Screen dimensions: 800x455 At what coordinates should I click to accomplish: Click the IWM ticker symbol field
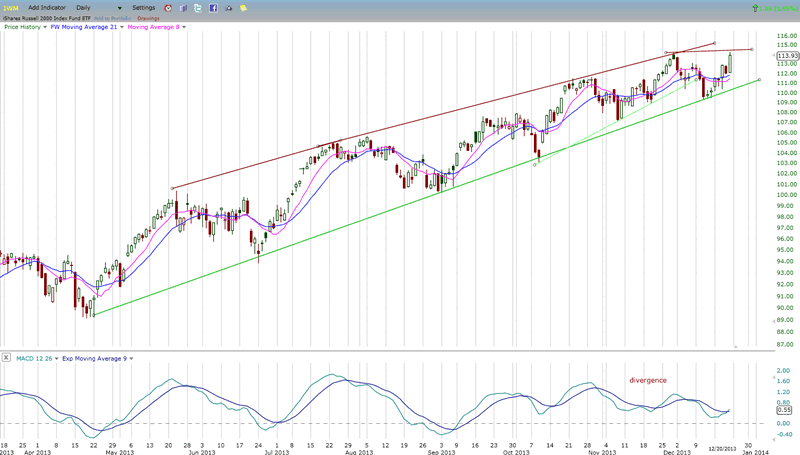[12, 7]
